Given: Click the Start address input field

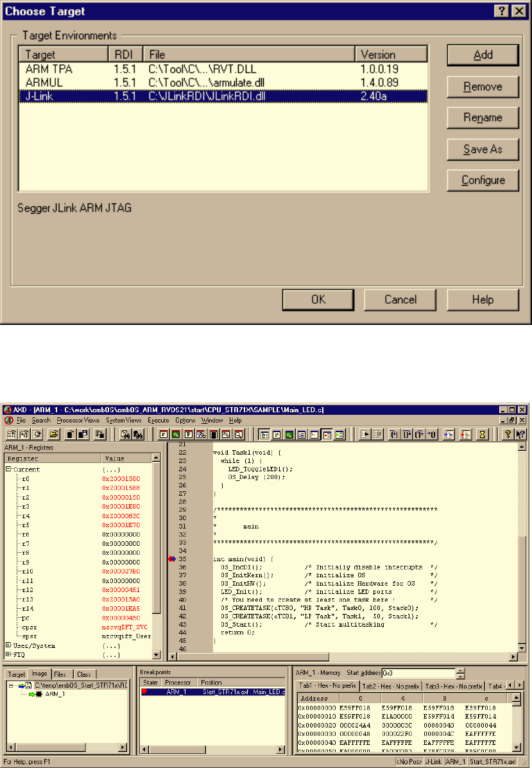Looking at the screenshot, I should coord(418,674).
